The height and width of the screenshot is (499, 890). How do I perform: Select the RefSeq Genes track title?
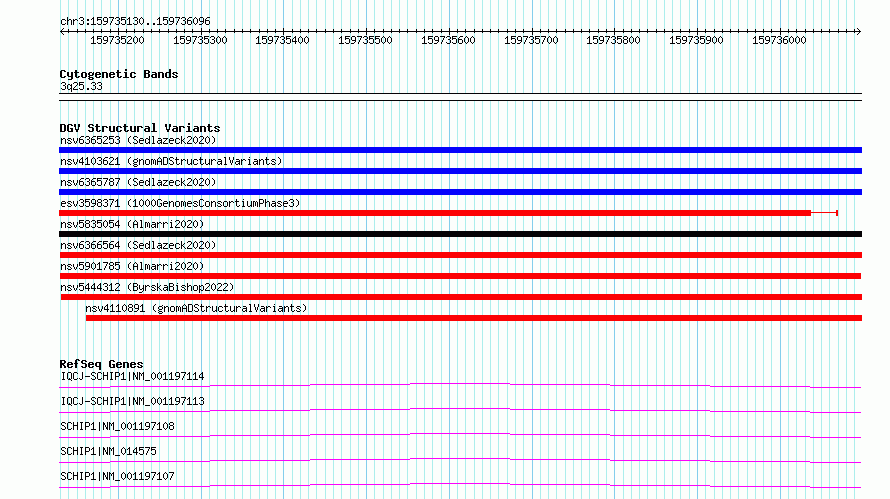(101, 364)
